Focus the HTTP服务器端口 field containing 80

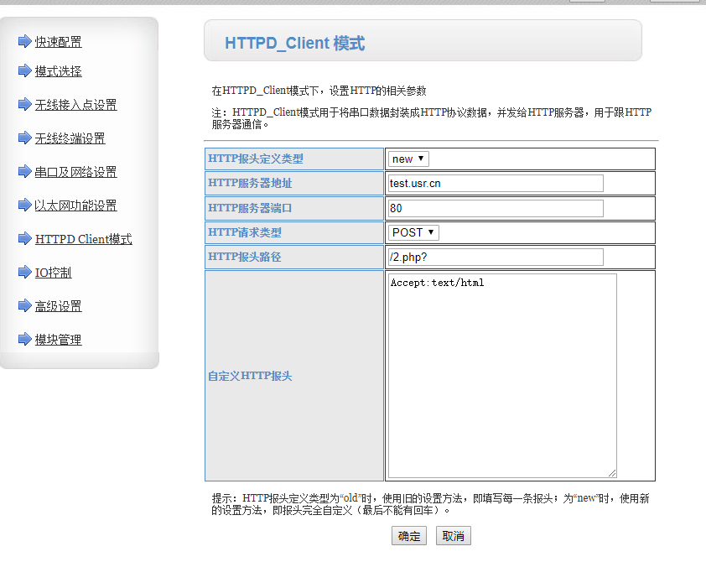(x=496, y=208)
